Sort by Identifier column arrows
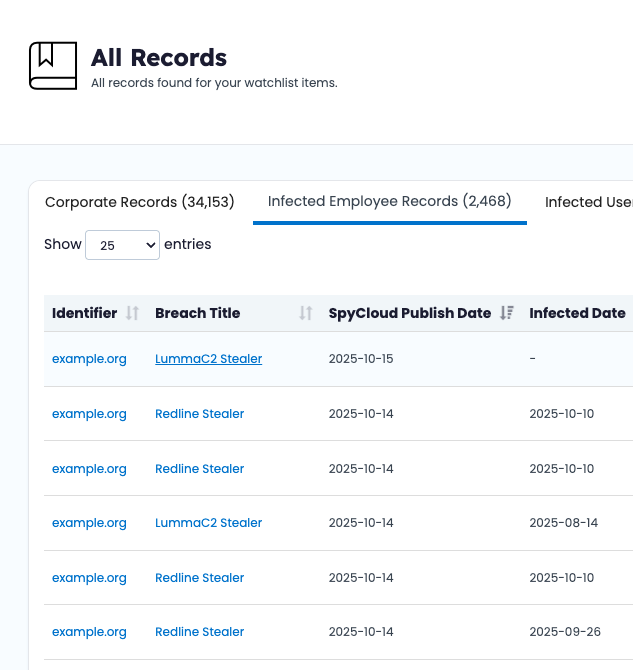This screenshot has width=633, height=670. [132, 313]
